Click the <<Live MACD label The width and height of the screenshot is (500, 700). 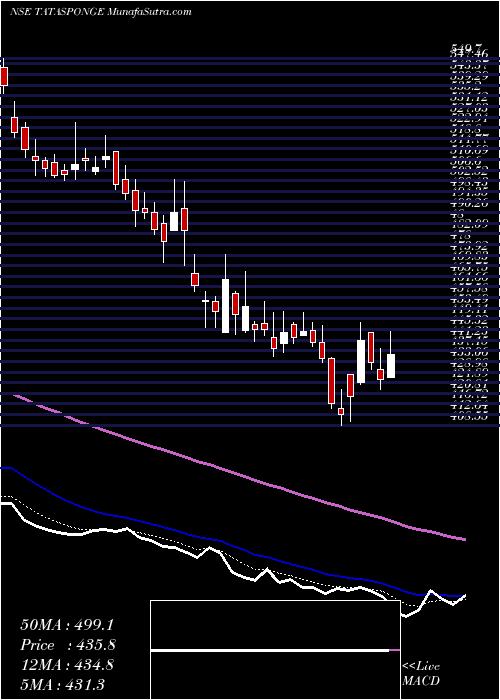tap(421, 674)
